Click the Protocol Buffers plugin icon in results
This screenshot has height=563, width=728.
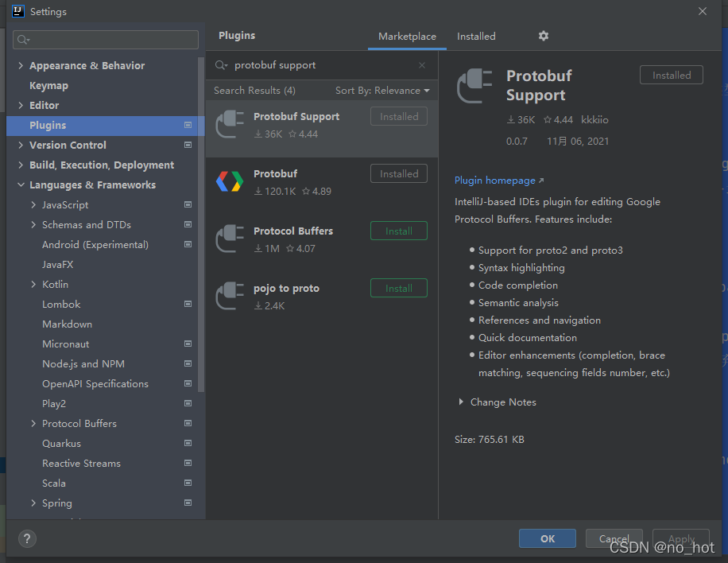point(230,239)
